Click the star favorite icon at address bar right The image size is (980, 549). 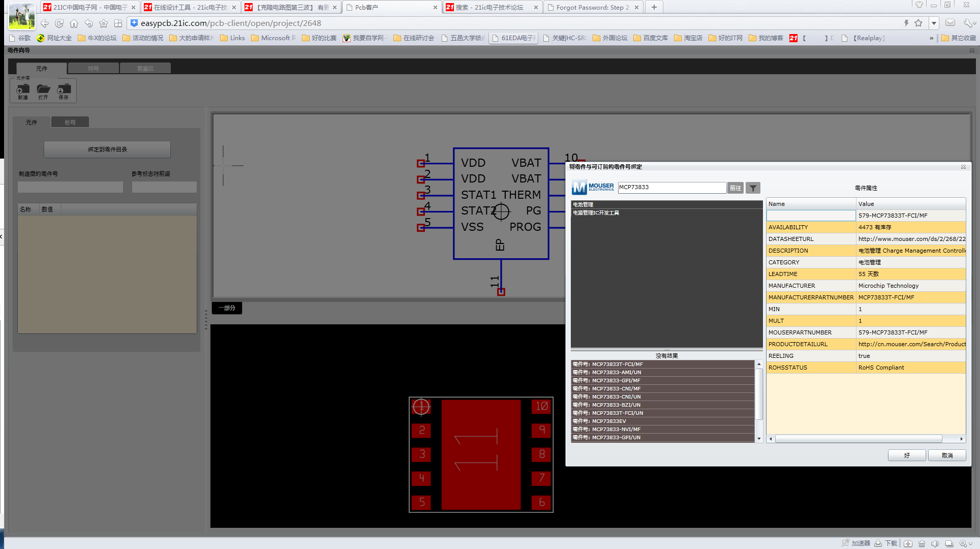[918, 23]
